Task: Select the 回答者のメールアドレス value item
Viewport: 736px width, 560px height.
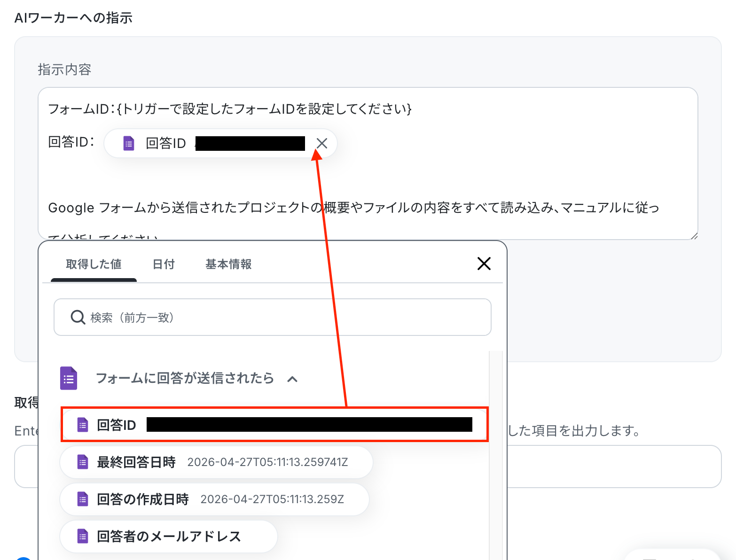Action: (169, 537)
